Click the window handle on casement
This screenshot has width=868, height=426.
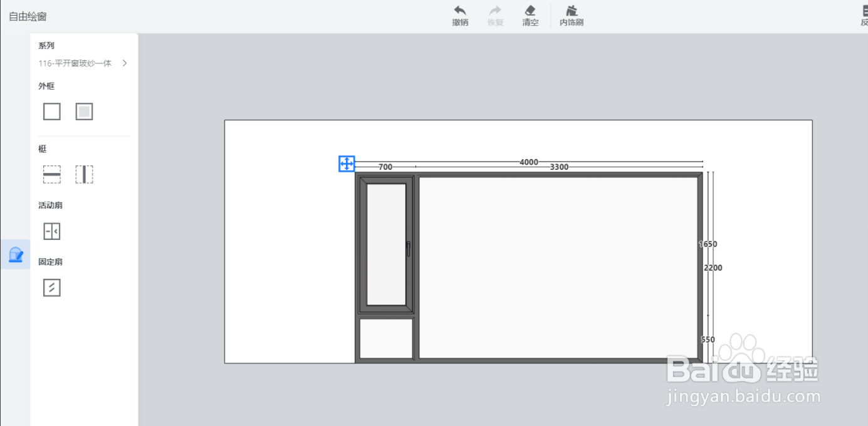point(409,249)
